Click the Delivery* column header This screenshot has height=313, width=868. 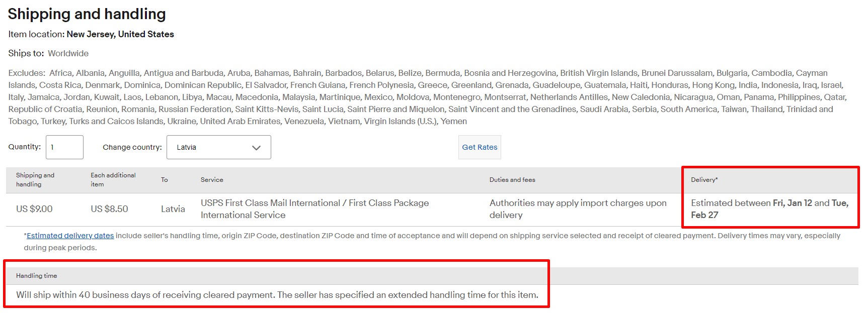[704, 180]
